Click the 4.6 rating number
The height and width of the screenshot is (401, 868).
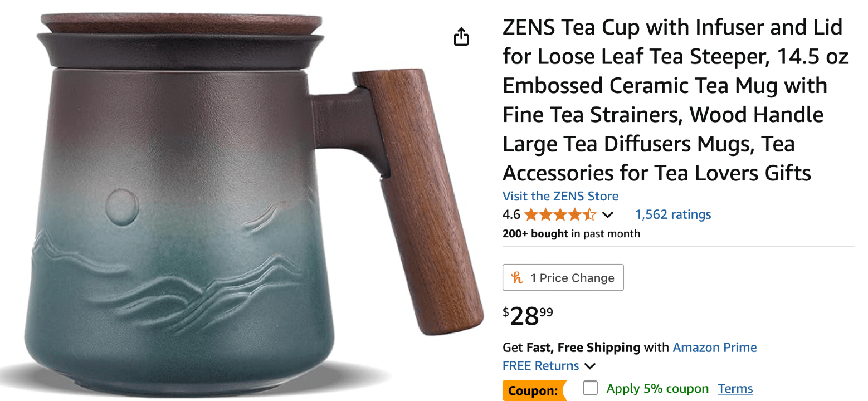coord(511,214)
